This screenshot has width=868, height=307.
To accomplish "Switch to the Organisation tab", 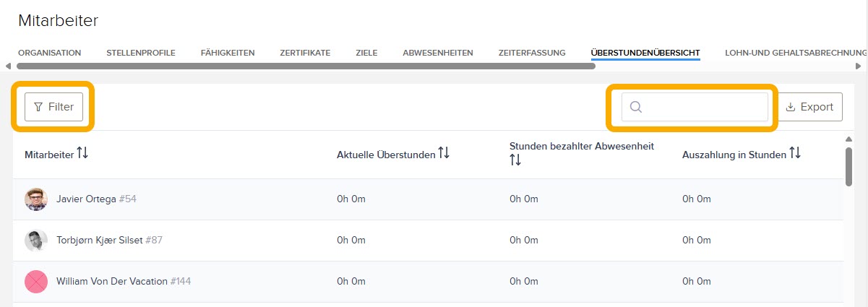I will click(x=49, y=53).
